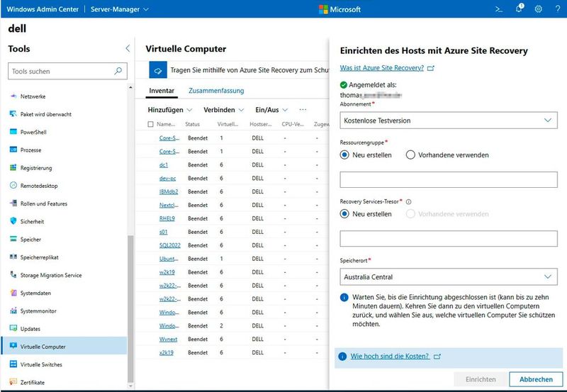Open Storage Migration Service tool
Image resolution: width=567 pixels, height=392 pixels.
click(x=51, y=275)
